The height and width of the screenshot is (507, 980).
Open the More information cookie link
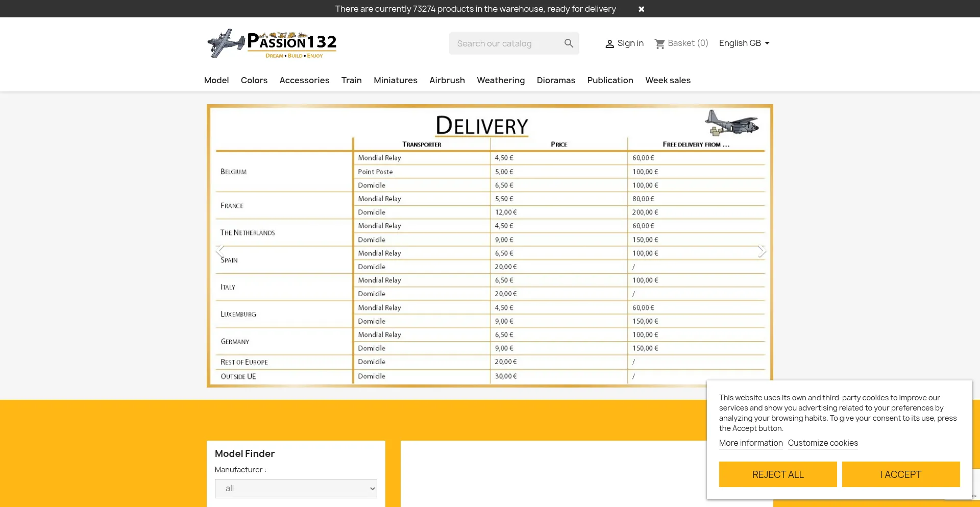coord(751,443)
